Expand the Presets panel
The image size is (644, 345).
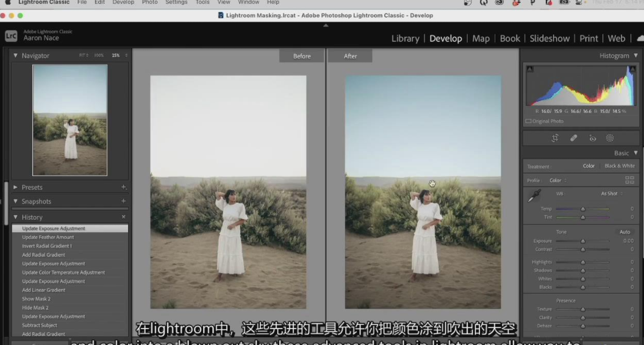coord(16,187)
